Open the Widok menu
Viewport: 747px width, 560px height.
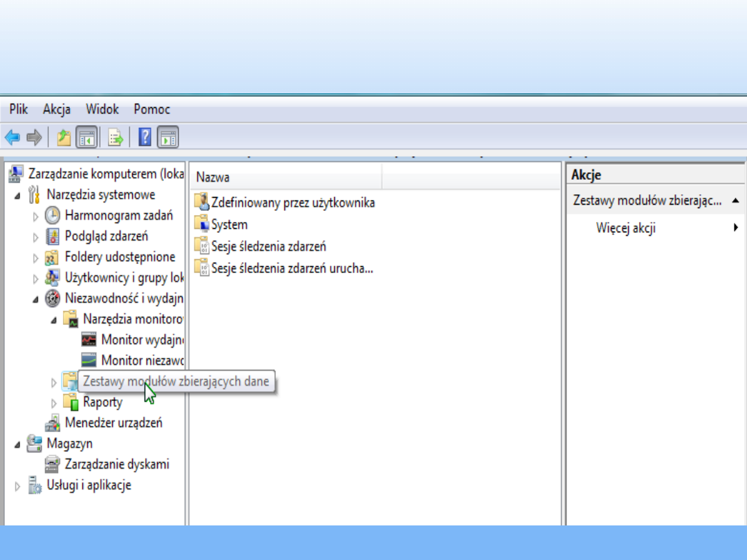point(102,109)
